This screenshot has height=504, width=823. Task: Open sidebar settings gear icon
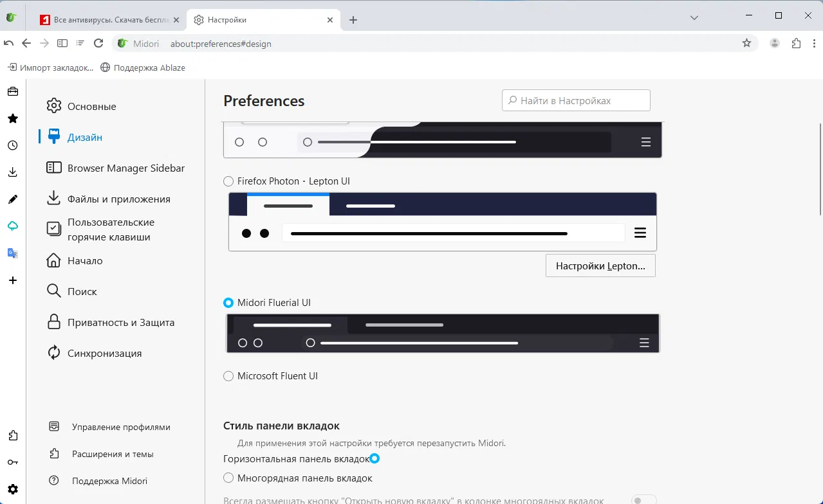[13, 489]
